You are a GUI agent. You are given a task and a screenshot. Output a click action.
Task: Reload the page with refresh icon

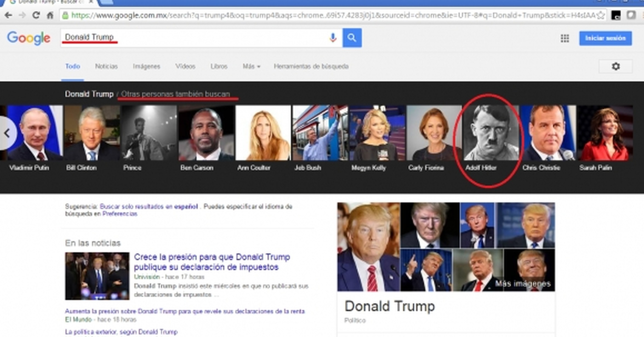point(36,15)
